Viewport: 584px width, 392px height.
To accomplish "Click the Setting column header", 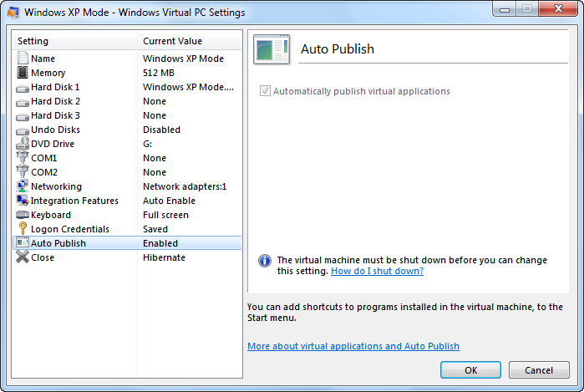I will tap(75, 41).
